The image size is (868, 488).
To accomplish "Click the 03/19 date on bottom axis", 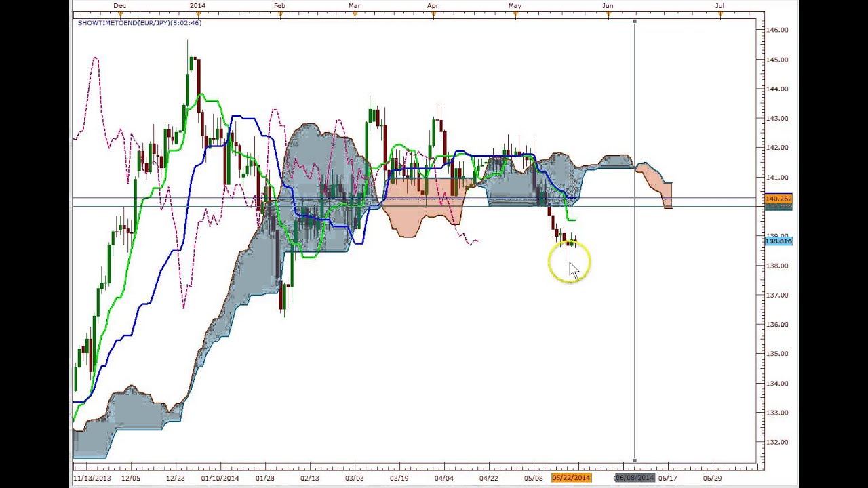I will (x=399, y=479).
